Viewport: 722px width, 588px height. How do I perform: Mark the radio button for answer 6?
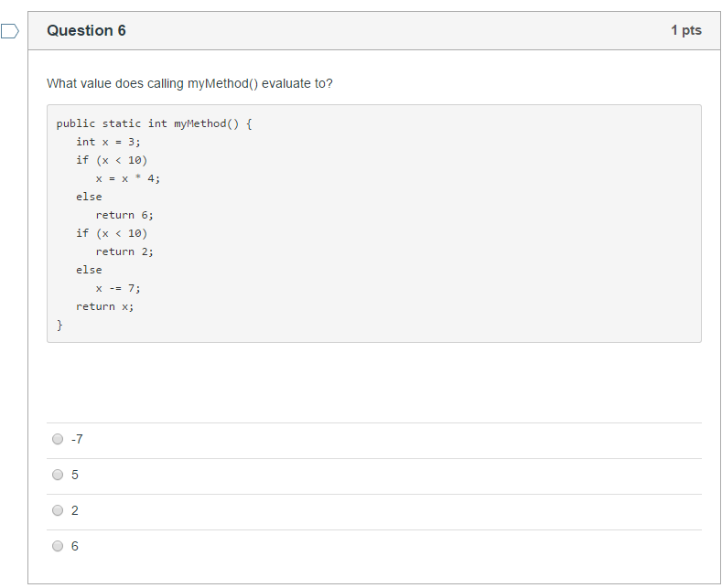tap(58, 546)
